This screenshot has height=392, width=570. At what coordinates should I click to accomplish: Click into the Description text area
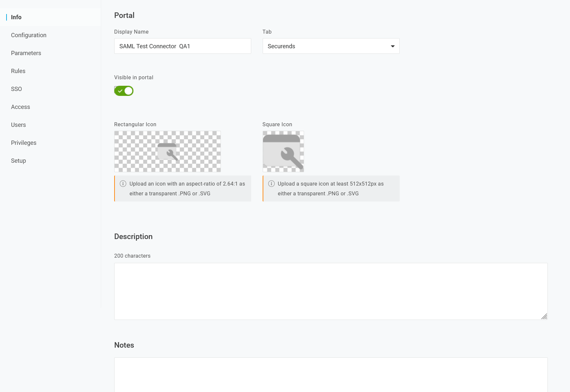(x=331, y=290)
